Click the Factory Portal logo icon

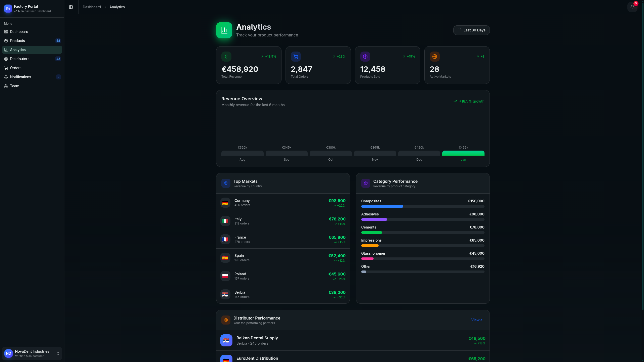click(x=8, y=9)
